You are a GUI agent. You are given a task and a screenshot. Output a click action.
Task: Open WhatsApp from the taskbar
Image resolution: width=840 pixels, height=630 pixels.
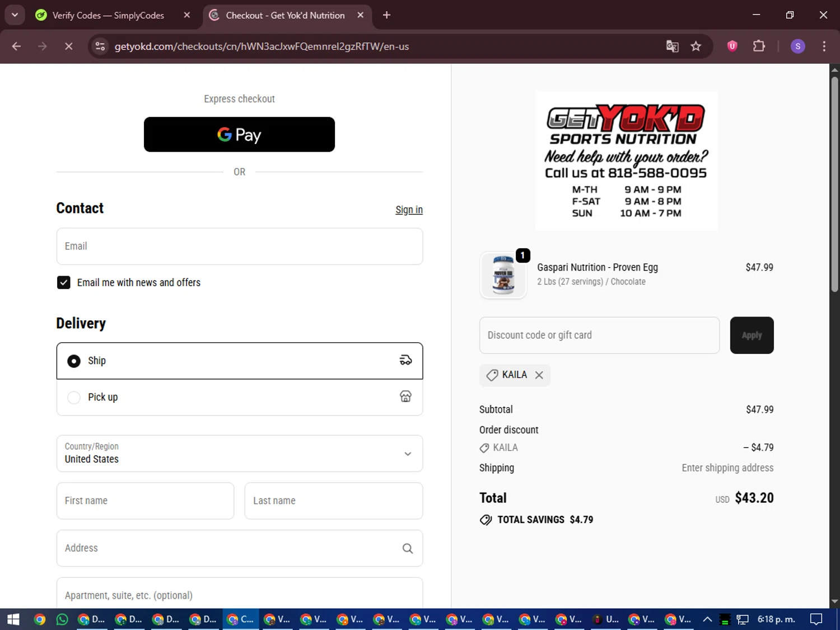tap(62, 619)
